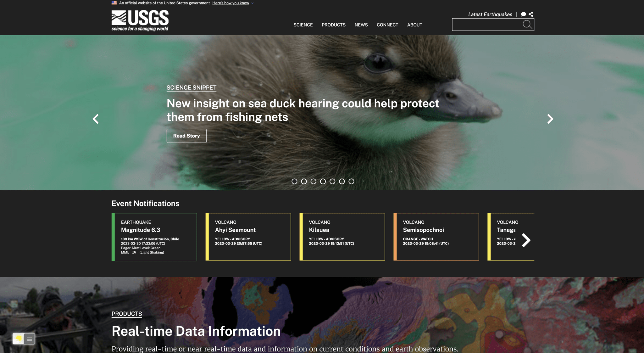Open the Latest Earthquakes link
The height and width of the screenshot is (353, 644).
point(490,14)
